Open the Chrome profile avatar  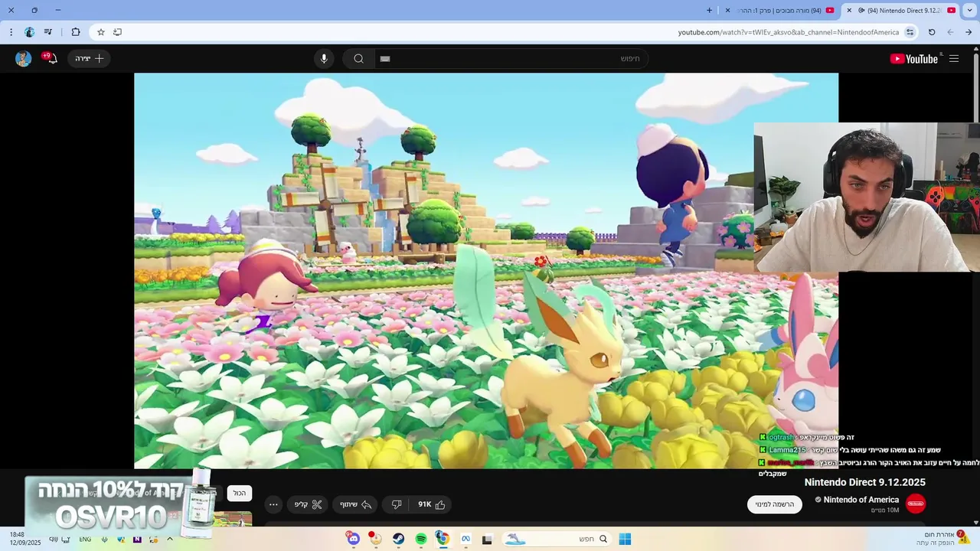pyautogui.click(x=29, y=32)
